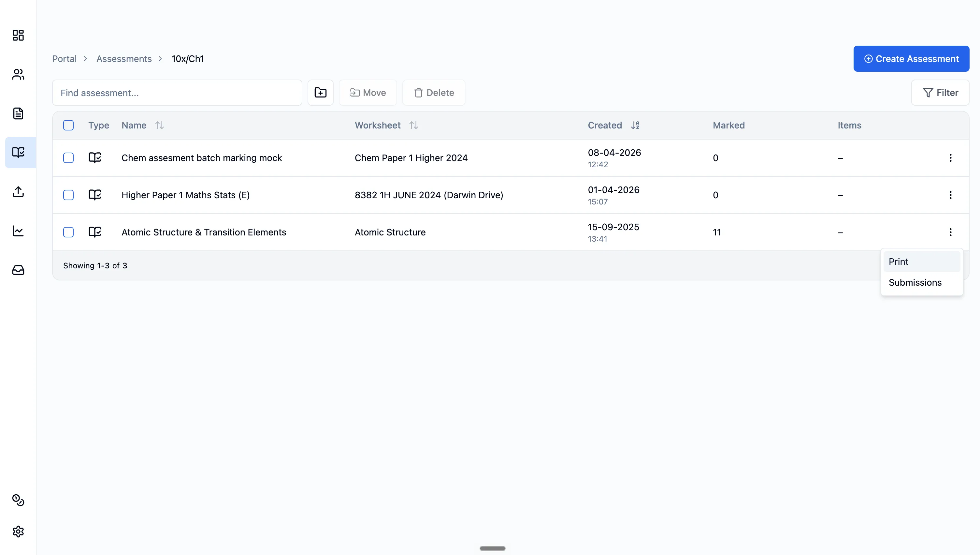
Task: Click 'Chem Paper 1 Higher 2024' worksheet cell
Action: [x=411, y=158]
